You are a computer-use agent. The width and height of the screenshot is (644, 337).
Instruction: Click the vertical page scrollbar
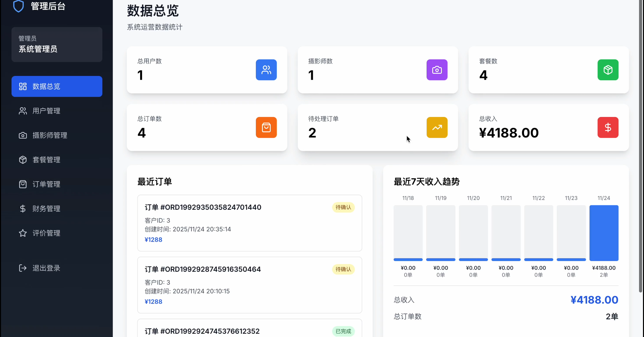tap(640, 146)
